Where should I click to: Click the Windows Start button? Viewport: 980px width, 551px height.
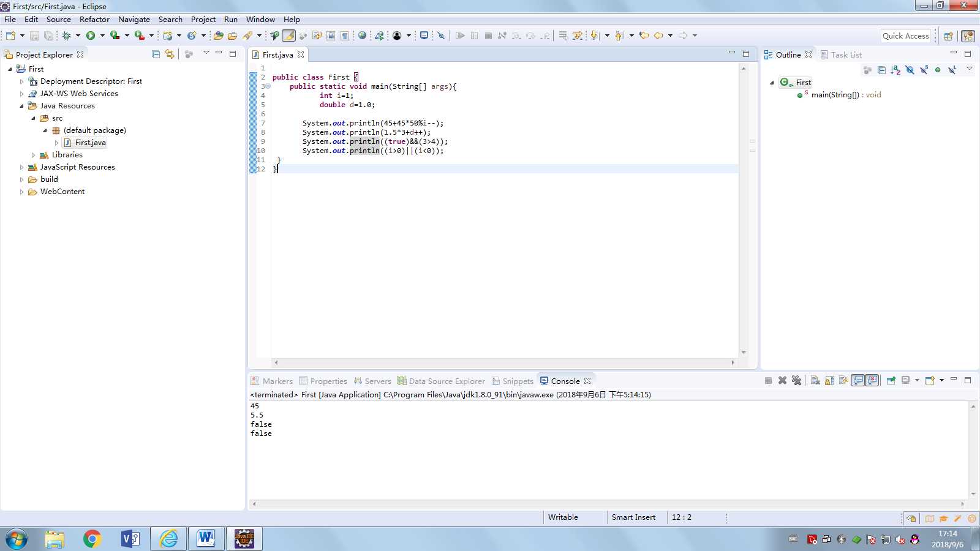[x=17, y=539]
